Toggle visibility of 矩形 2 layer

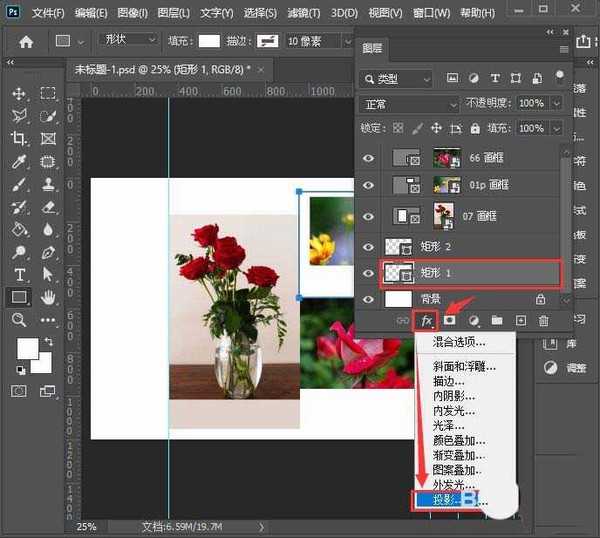[x=371, y=245]
